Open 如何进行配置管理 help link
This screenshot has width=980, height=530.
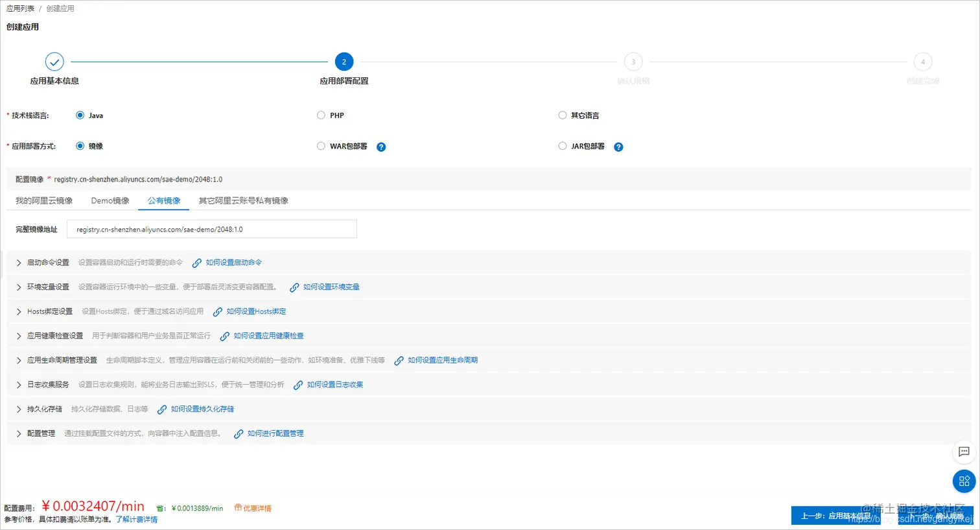pyautogui.click(x=275, y=433)
